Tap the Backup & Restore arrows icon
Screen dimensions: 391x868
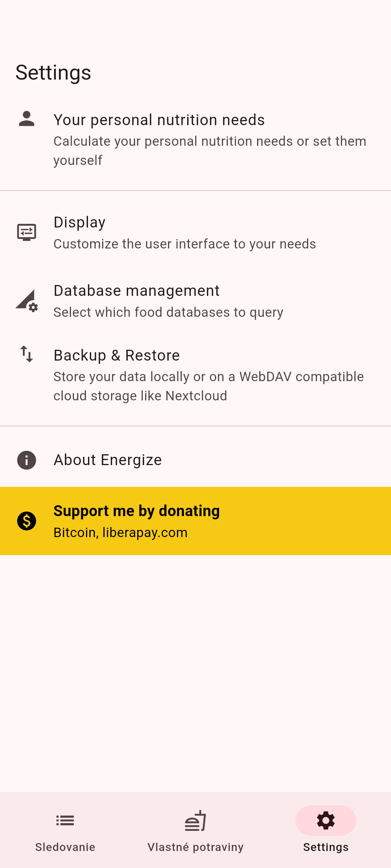26,354
